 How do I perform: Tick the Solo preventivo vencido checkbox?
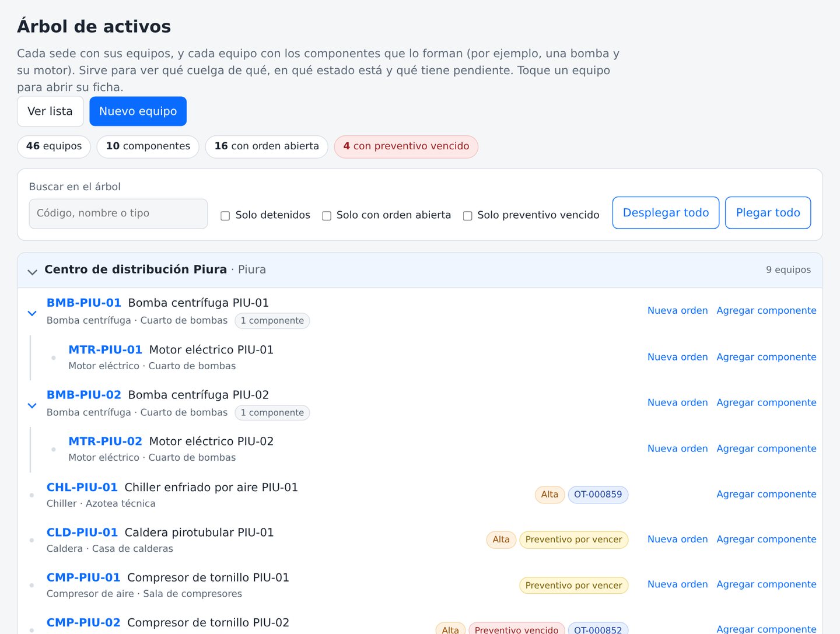(x=467, y=216)
